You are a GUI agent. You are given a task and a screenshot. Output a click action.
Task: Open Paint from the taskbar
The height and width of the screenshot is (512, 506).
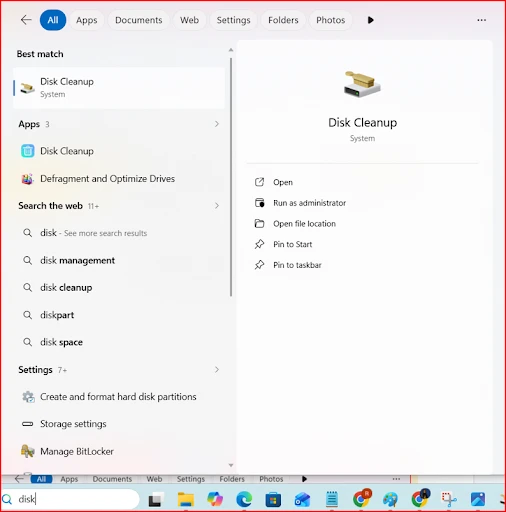pyautogui.click(x=390, y=500)
